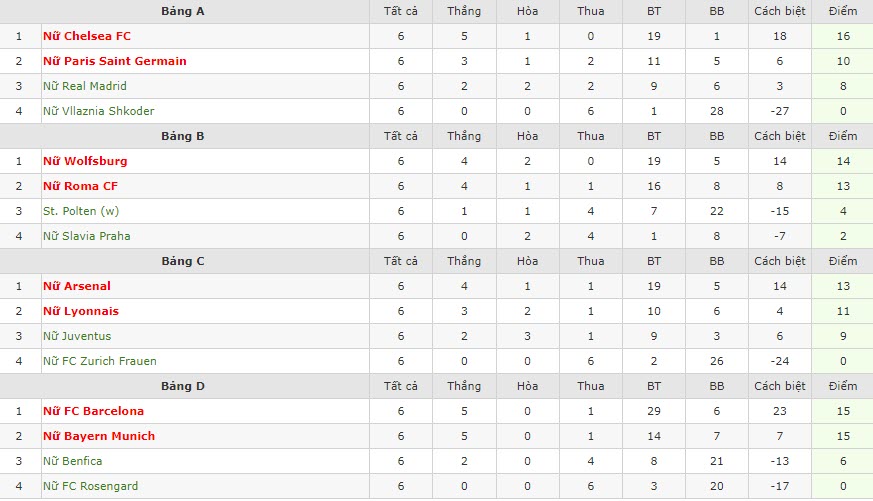Click the Nữ Roma CF link
Screen dimensions: 873x501
tap(80, 186)
